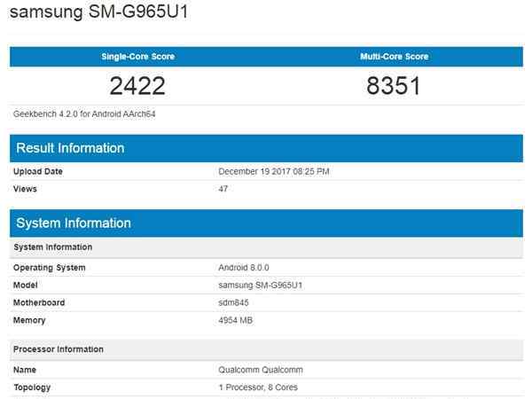Click the multi-core value 8351
Image resolution: width=532 pixels, height=399 pixels.
point(394,85)
